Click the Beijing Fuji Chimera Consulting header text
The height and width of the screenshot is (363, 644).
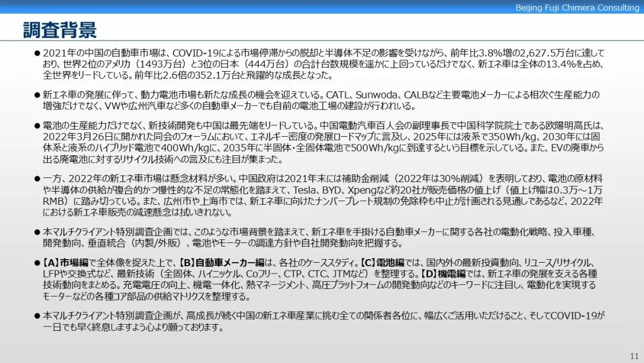(577, 7)
